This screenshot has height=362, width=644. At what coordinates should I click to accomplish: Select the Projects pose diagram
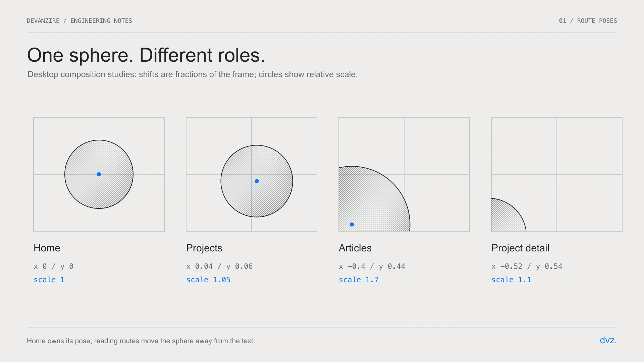coord(252,174)
